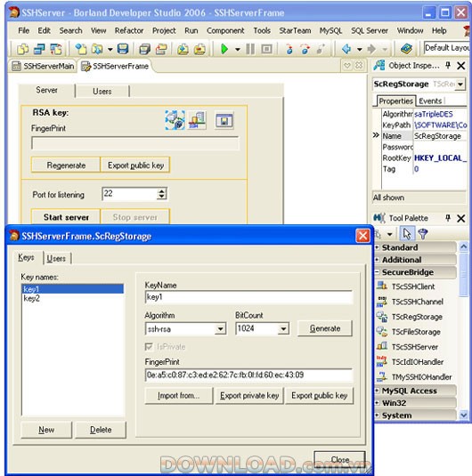Viewport: 472px width, 476px height.
Task: Click the Export private key button
Action: 249,396
